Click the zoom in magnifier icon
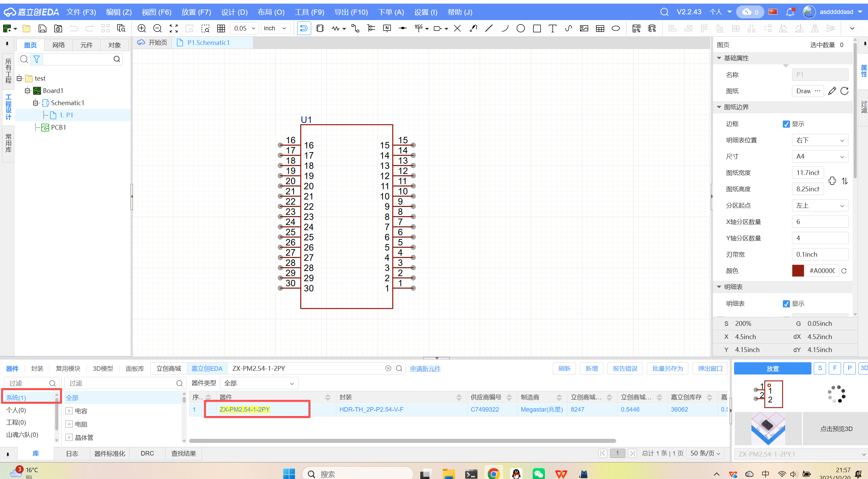Screen dimensions: 868x479 coord(141,29)
